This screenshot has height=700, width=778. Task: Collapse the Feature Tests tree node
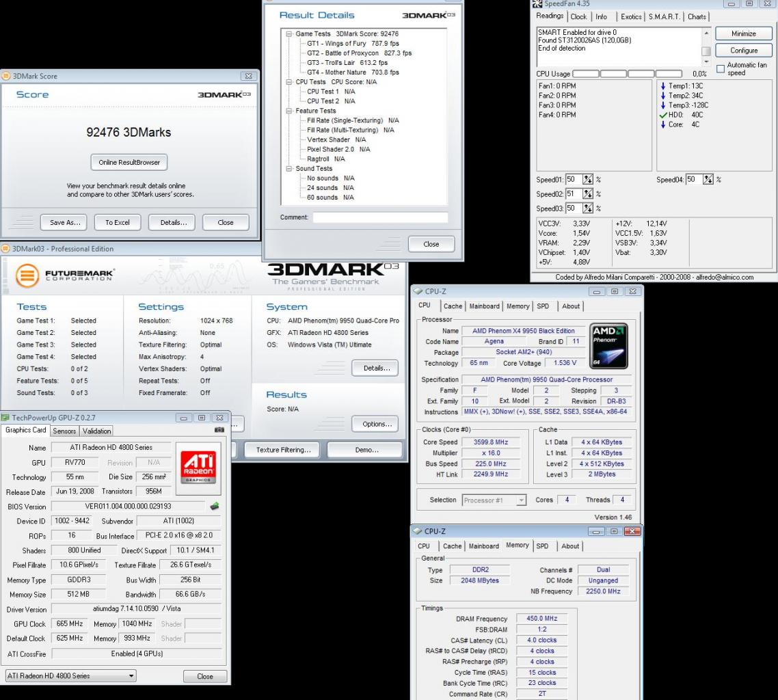tap(289, 111)
